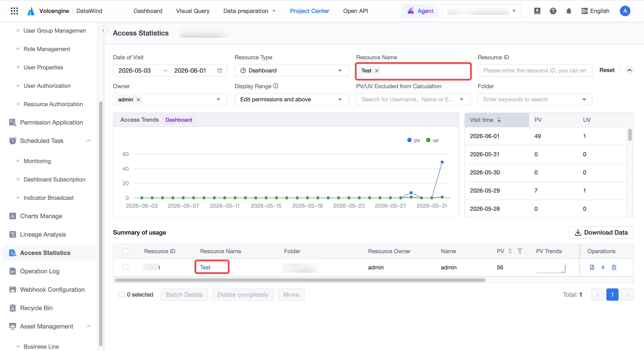Collapse the Scheduled Task section
This screenshot has width=644, height=351.
tap(88, 141)
